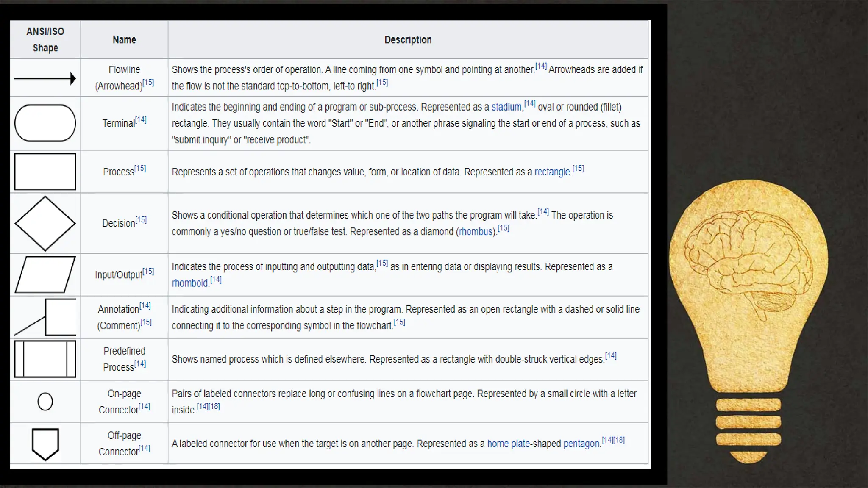Select the Input/Output parallelogram shape

click(x=45, y=274)
